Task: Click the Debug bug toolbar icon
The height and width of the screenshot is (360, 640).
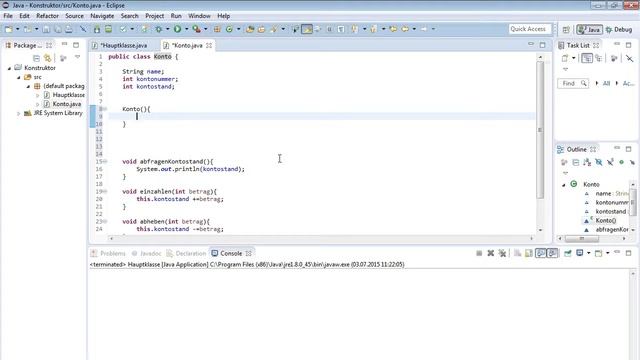Action: click(x=159, y=29)
